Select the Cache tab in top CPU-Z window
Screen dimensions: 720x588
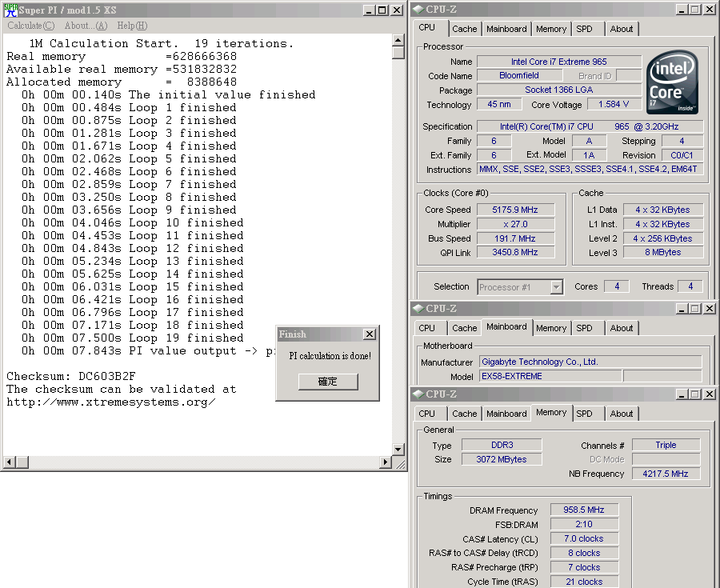465,29
